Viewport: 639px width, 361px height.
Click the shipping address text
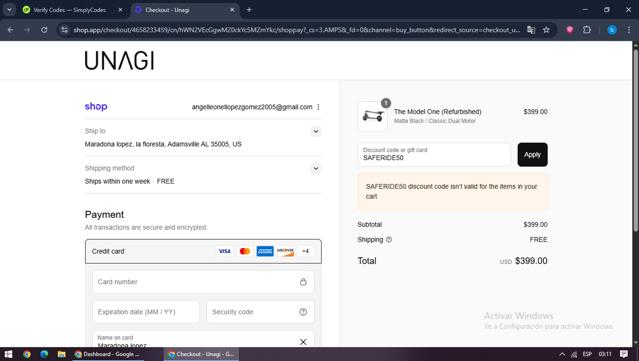pos(163,144)
